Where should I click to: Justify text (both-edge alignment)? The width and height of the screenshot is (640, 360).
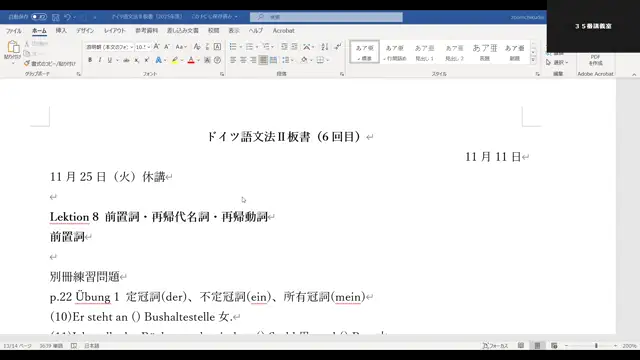[263, 60]
